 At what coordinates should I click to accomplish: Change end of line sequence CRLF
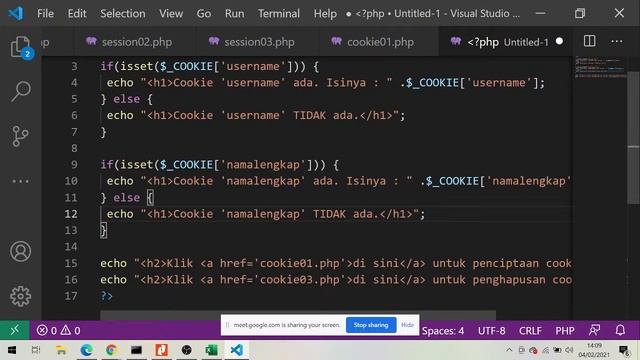530,331
